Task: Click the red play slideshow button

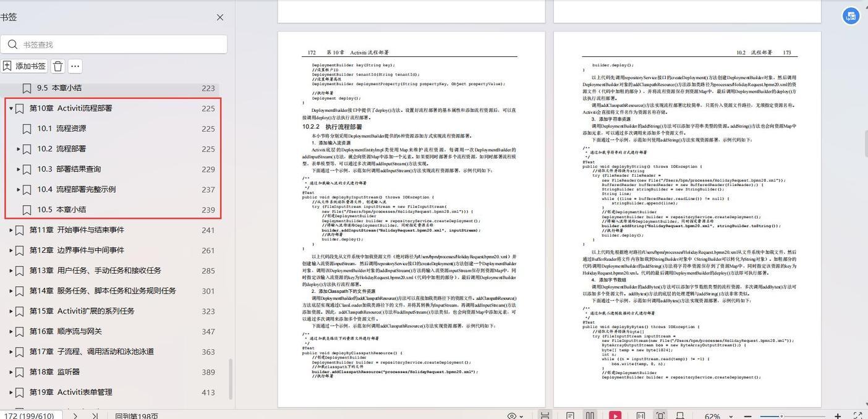Action: coord(615,415)
